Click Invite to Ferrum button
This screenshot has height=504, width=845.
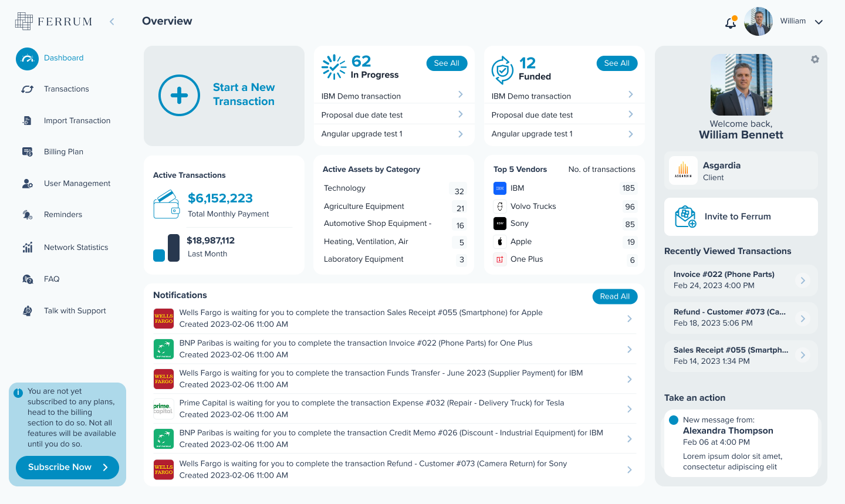tap(741, 217)
